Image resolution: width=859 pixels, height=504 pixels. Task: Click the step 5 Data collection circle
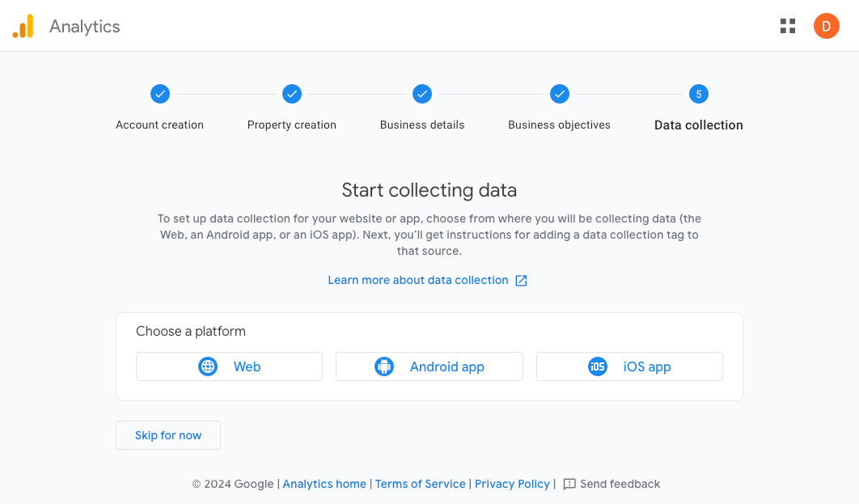click(x=699, y=94)
